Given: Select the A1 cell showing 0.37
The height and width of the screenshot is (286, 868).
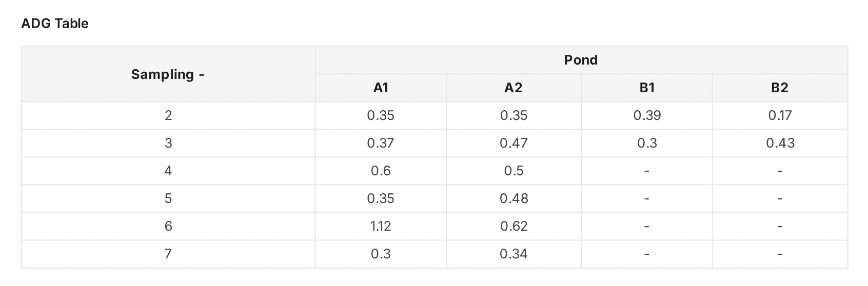Looking at the screenshot, I should [x=381, y=143].
